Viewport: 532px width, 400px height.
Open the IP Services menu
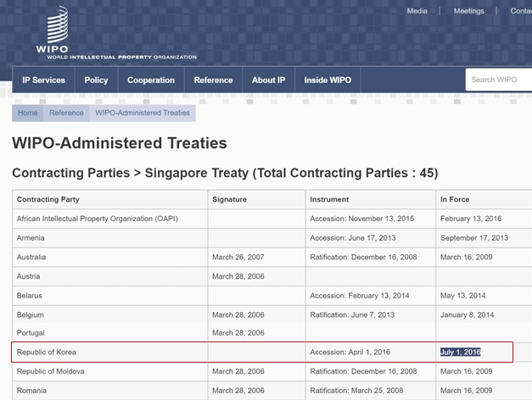click(x=44, y=80)
